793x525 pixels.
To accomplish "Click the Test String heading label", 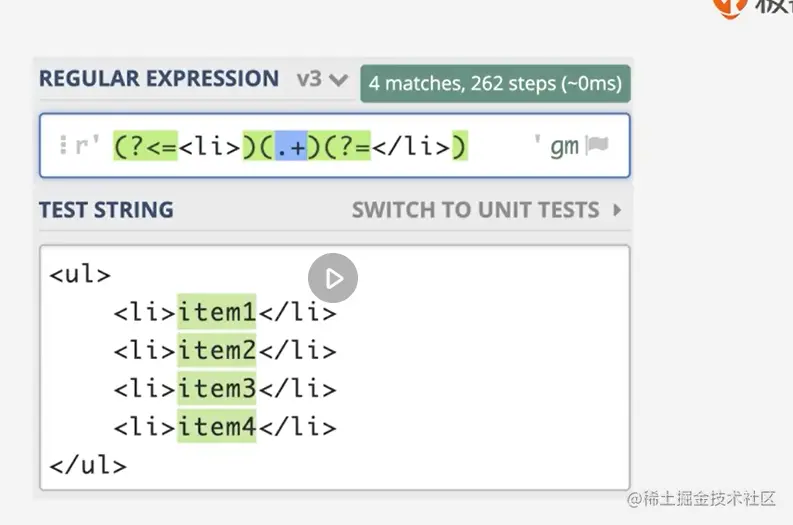I will (106, 210).
